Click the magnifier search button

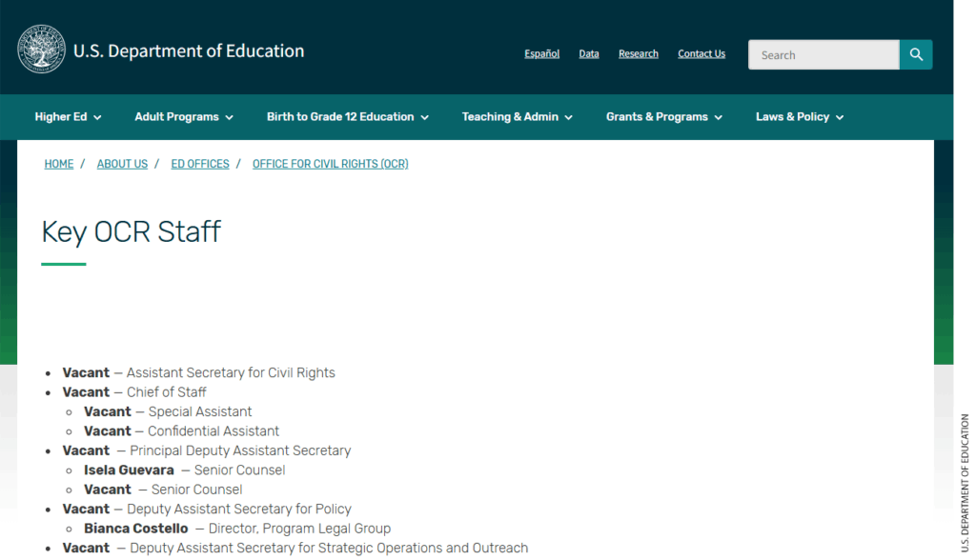pos(916,54)
